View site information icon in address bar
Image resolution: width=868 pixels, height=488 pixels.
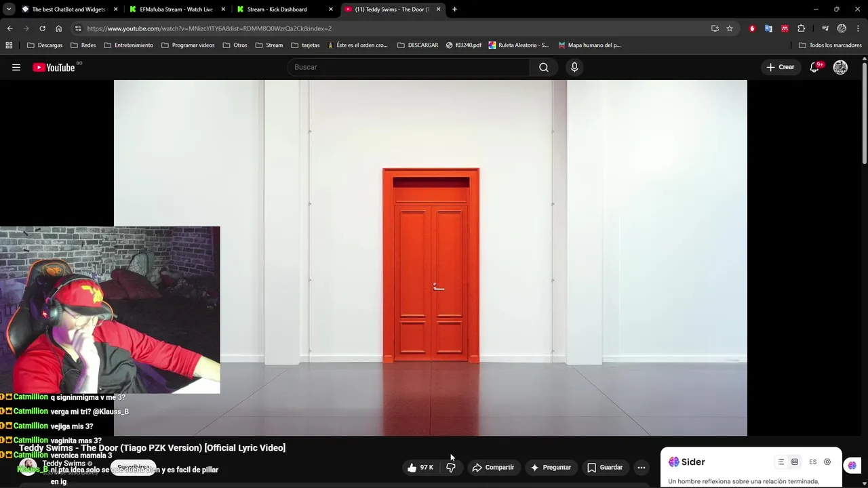pos(78,28)
